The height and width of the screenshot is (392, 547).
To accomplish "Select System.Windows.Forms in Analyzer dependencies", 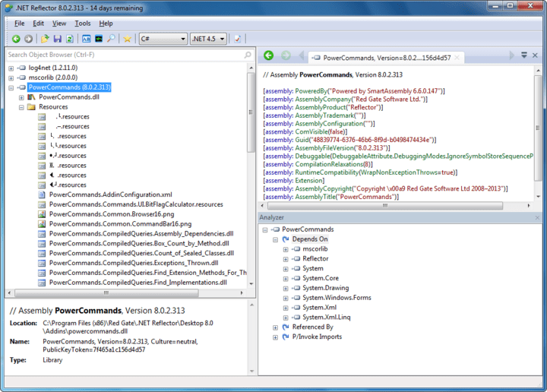I will [336, 298].
